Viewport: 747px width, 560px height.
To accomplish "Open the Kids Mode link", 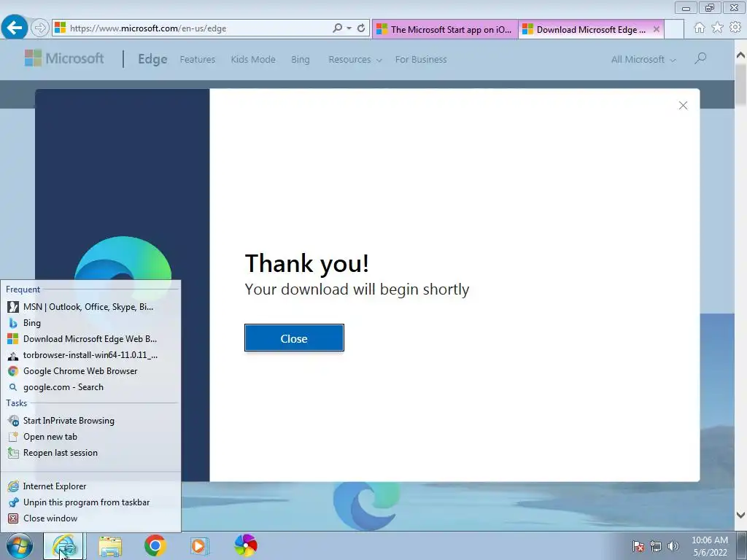I will [x=253, y=60].
